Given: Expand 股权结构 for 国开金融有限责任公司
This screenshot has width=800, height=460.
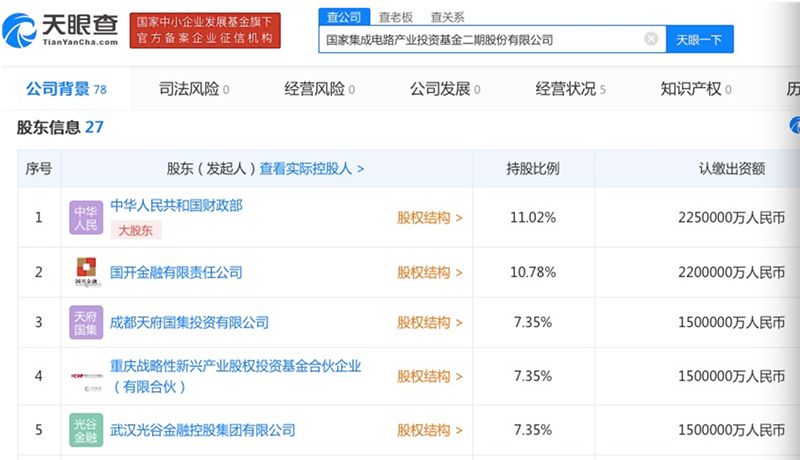Looking at the screenshot, I should tap(430, 272).
